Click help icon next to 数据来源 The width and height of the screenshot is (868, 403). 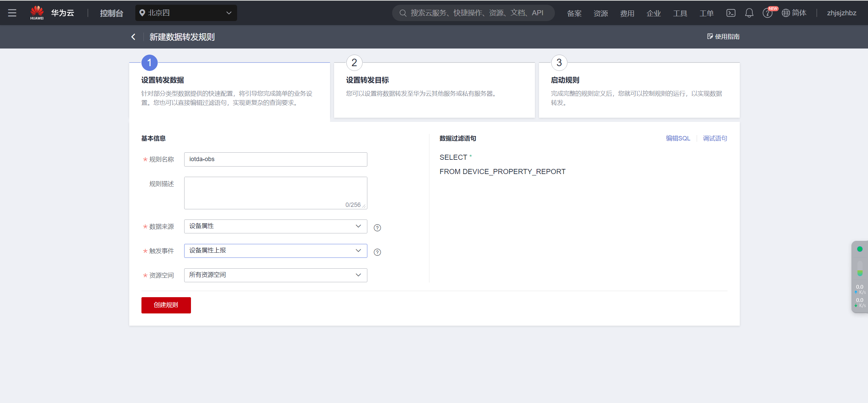tap(377, 228)
